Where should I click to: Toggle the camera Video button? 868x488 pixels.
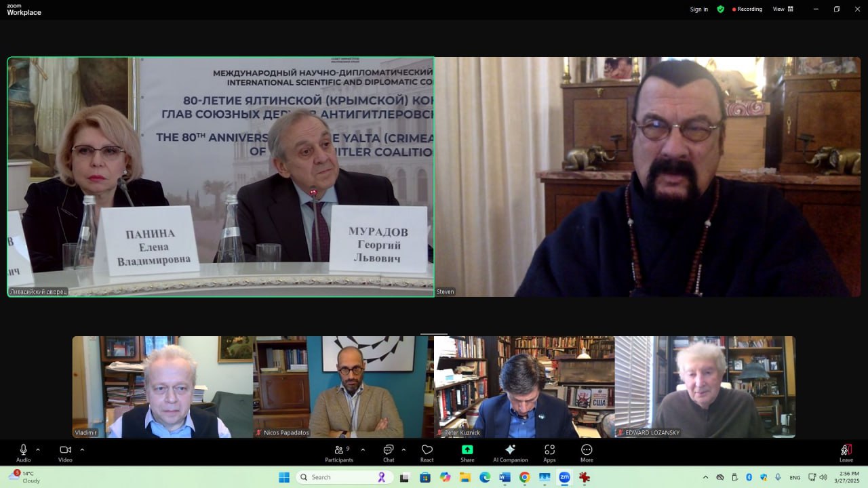[65, 452]
